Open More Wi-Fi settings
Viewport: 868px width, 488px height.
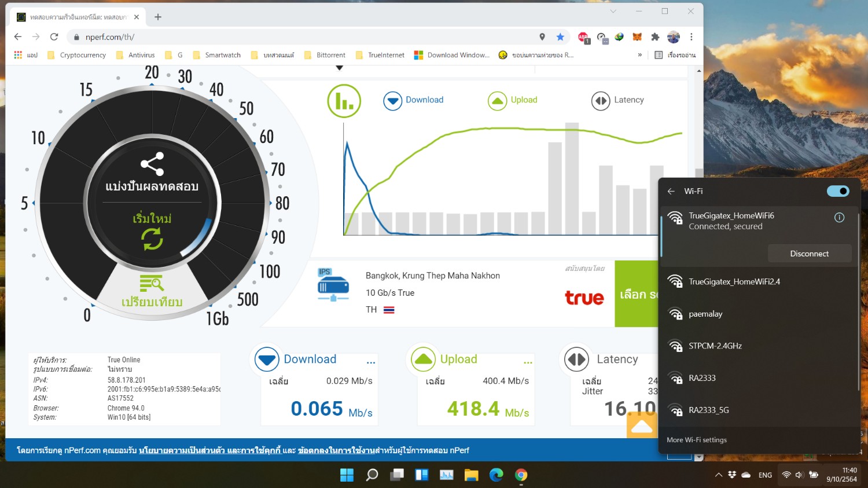[697, 440]
